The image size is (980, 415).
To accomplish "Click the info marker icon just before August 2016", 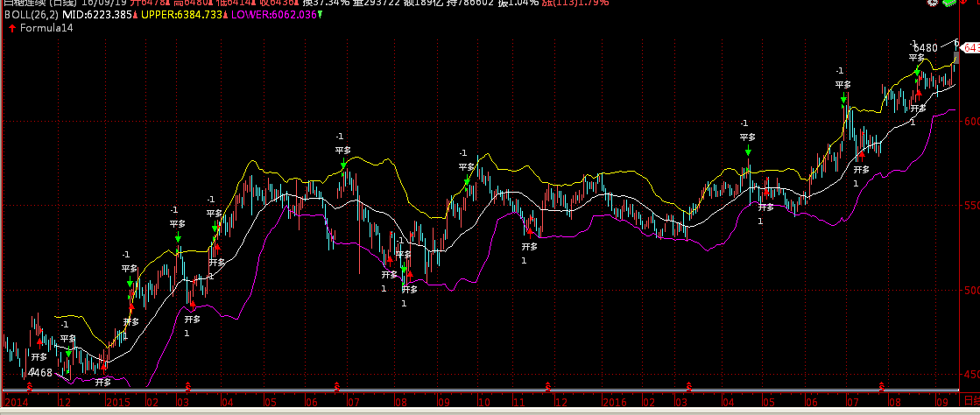I will pyautogui.click(x=882, y=387).
